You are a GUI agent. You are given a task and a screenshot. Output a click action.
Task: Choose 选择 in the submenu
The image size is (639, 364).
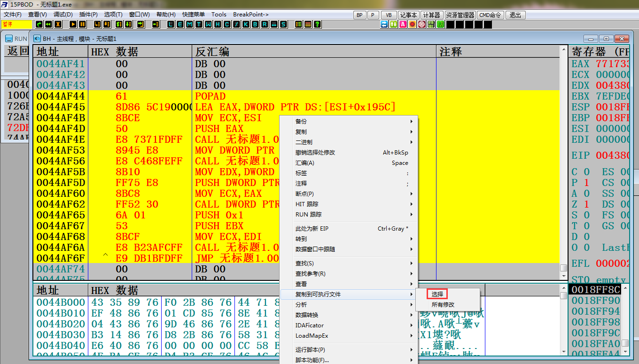(437, 294)
